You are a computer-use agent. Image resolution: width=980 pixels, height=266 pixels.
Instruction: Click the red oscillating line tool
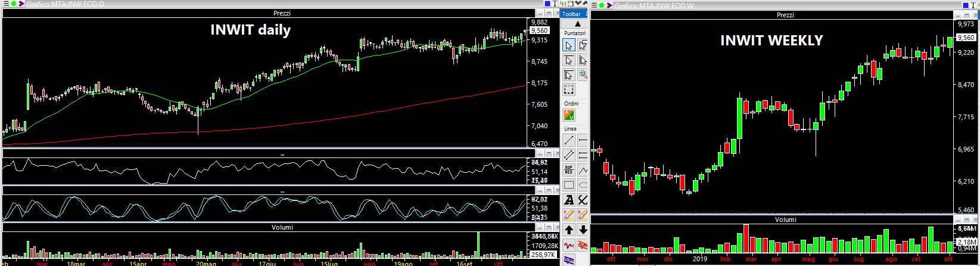(x=569, y=245)
